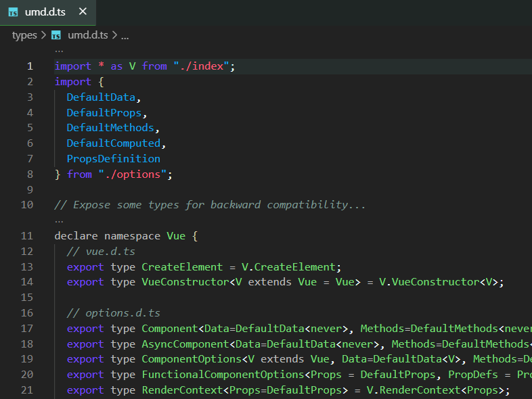This screenshot has width=532, height=399.
Task: Click the '// options.d.ts' comment
Action: [114, 313]
